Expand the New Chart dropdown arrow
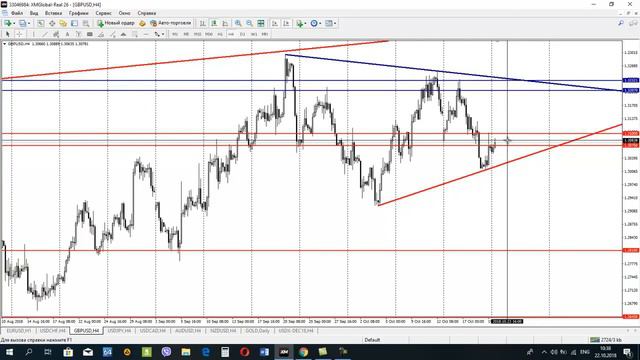640x360 pixels. [x=14, y=23]
